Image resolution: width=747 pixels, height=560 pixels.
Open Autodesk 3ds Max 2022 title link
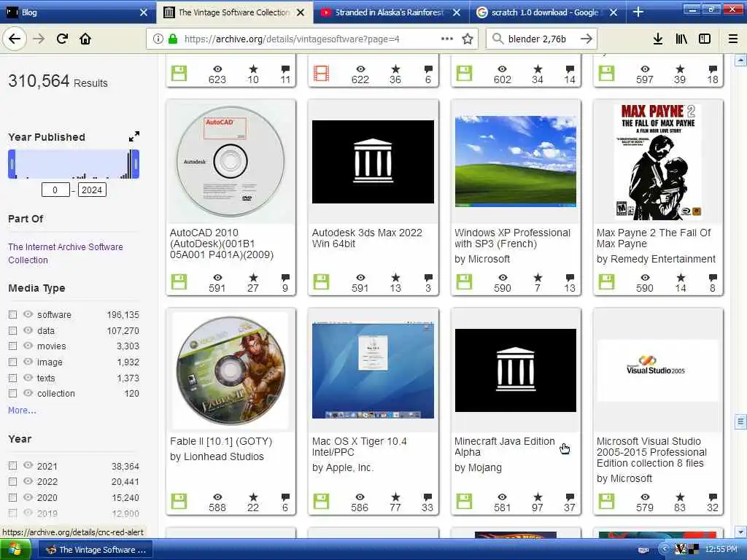pyautogui.click(x=367, y=238)
